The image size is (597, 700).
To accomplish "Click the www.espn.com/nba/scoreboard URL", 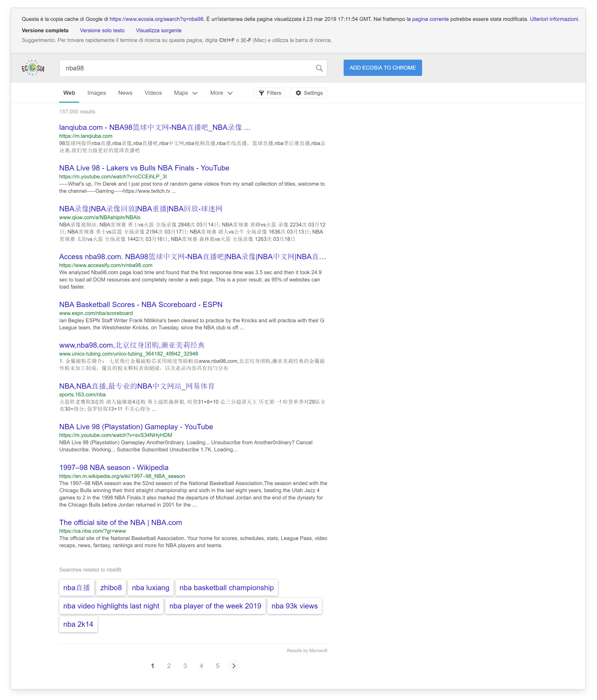I will (x=96, y=313).
